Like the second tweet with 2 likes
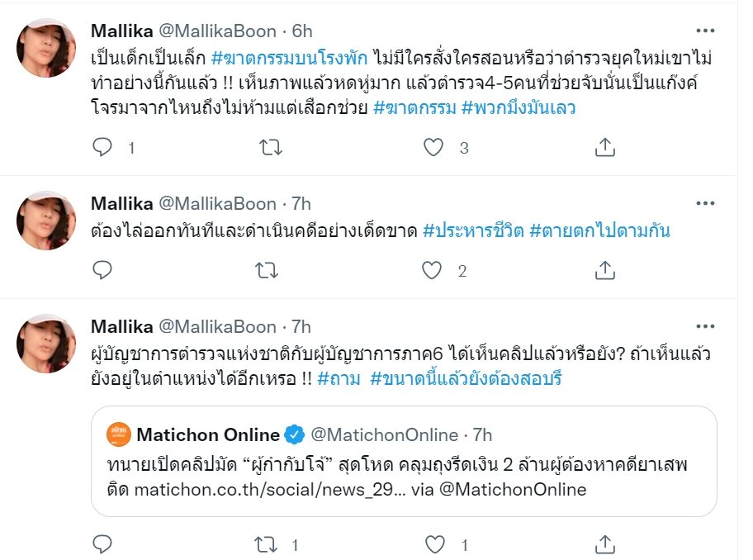Screen dimensions: 753x560 (433, 270)
